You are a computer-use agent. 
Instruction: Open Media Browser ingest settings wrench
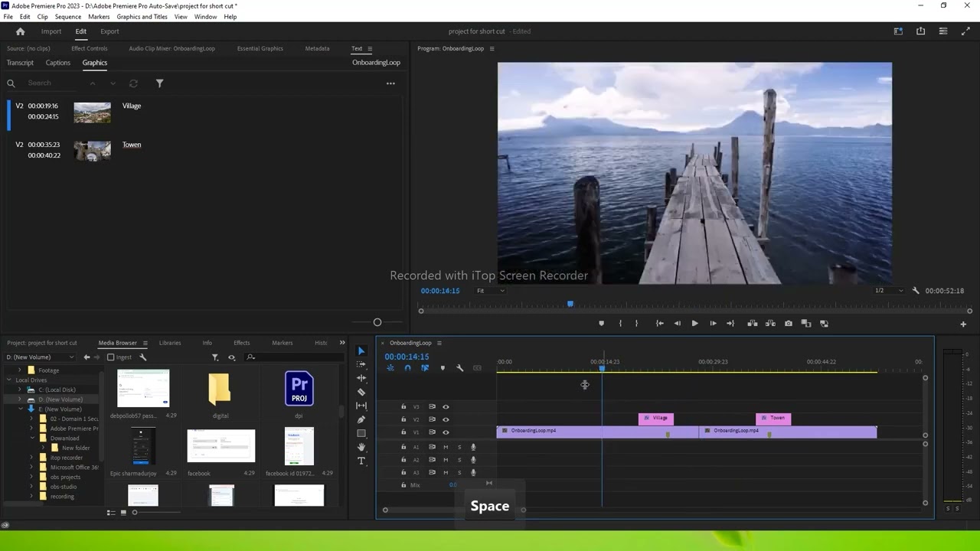[x=142, y=357]
